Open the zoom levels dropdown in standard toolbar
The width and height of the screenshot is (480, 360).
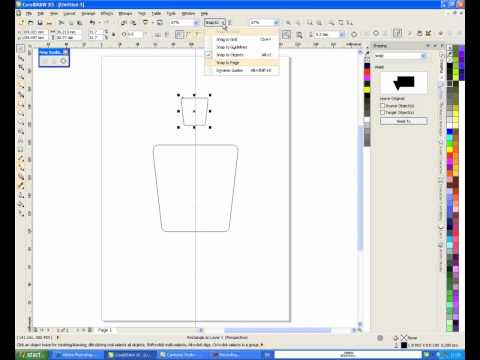(197, 23)
